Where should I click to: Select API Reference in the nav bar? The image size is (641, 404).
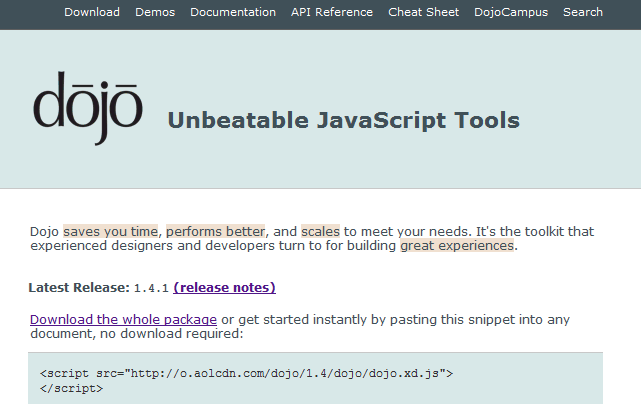point(332,12)
